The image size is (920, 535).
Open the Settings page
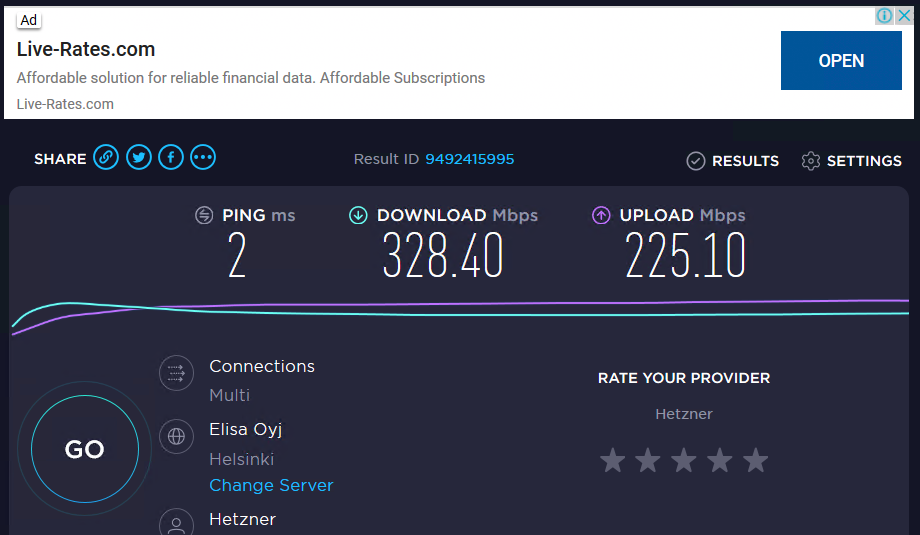click(851, 161)
